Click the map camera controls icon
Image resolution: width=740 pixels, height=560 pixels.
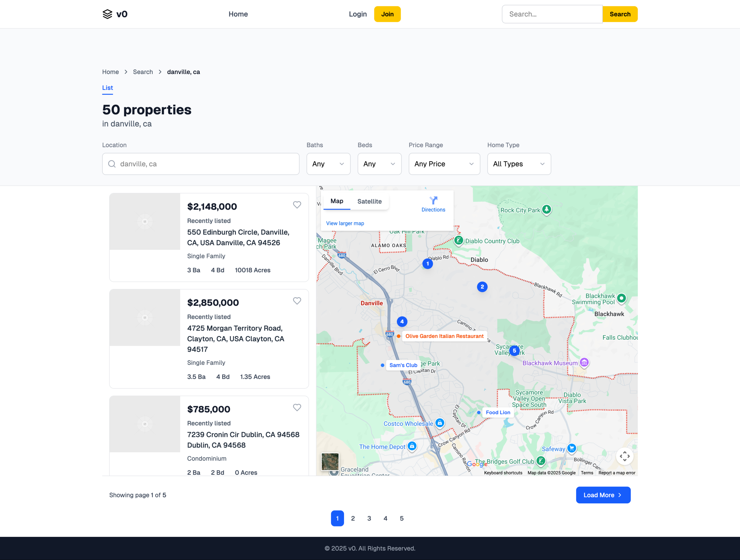(x=624, y=456)
